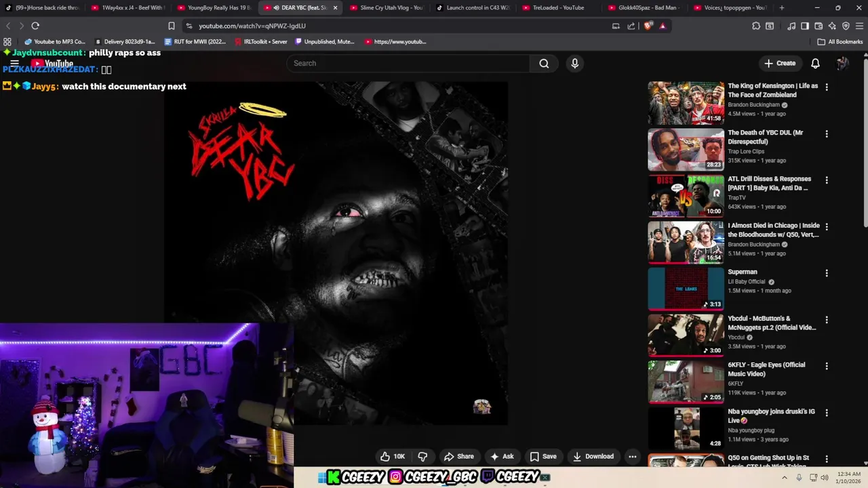Switch to the Glokk40Spaz Bad Man tab

(x=644, y=7)
